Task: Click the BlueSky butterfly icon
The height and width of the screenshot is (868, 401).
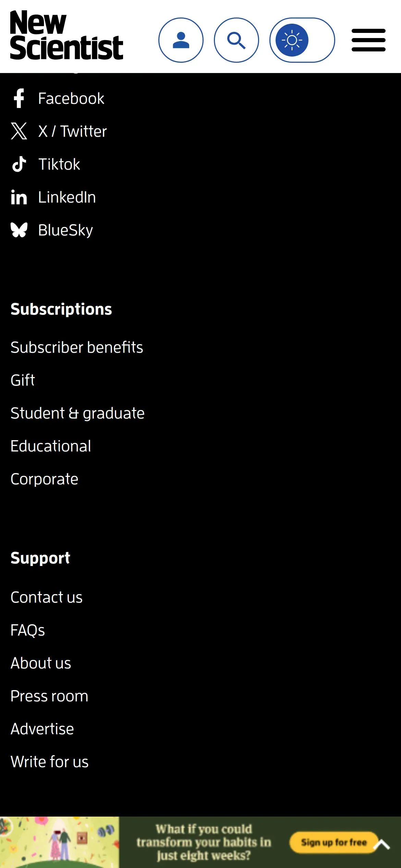Action: coord(19,230)
